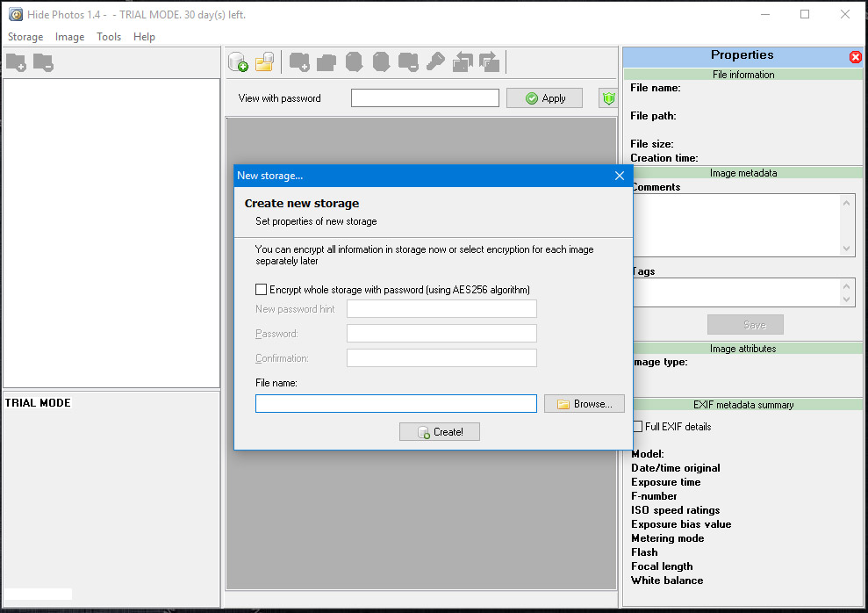The image size is (868, 613).
Task: Click the green shield icon beside Apply
Action: point(608,98)
